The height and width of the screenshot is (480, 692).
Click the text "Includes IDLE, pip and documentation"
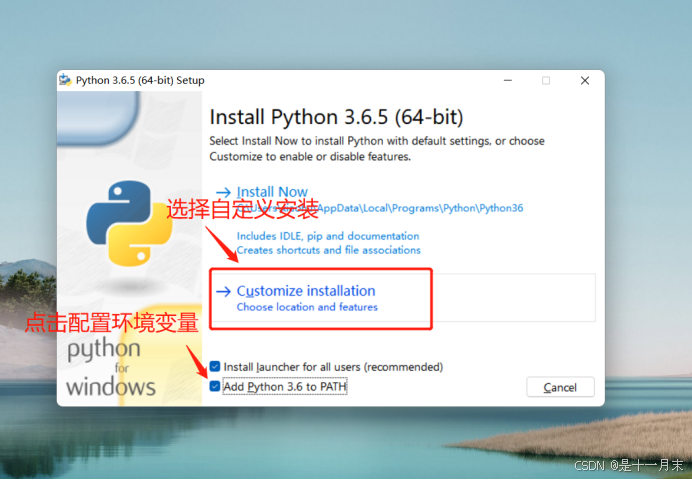click(328, 236)
